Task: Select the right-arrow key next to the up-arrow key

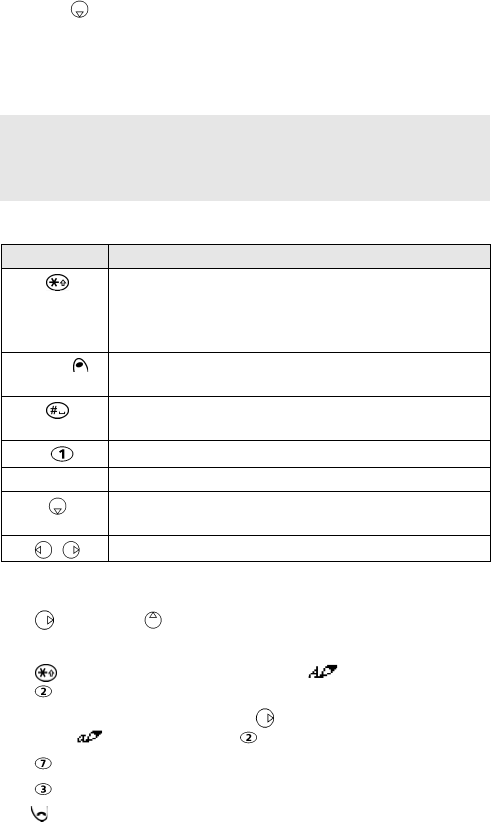Action: coord(45,620)
